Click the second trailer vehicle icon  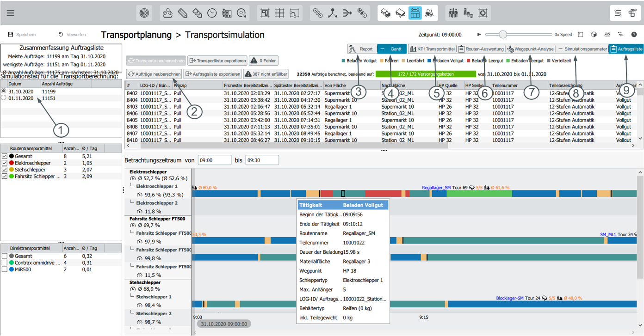coord(400,13)
